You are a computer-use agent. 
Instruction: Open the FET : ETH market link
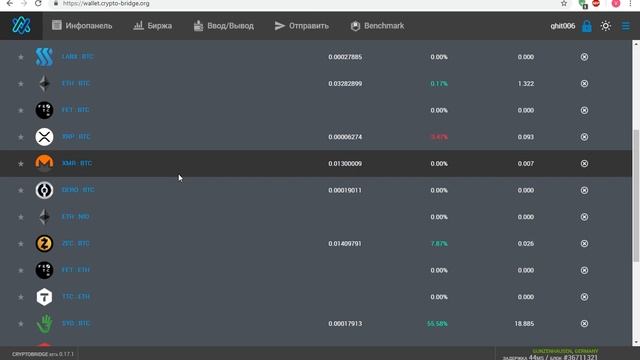(76, 270)
